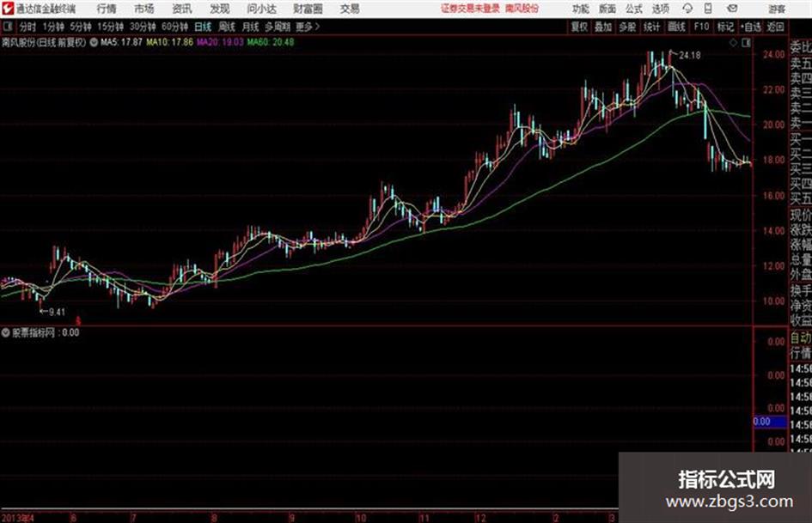This screenshot has height=523, width=812.
Task: Click the 统计 toolbar button
Action: coord(652,27)
